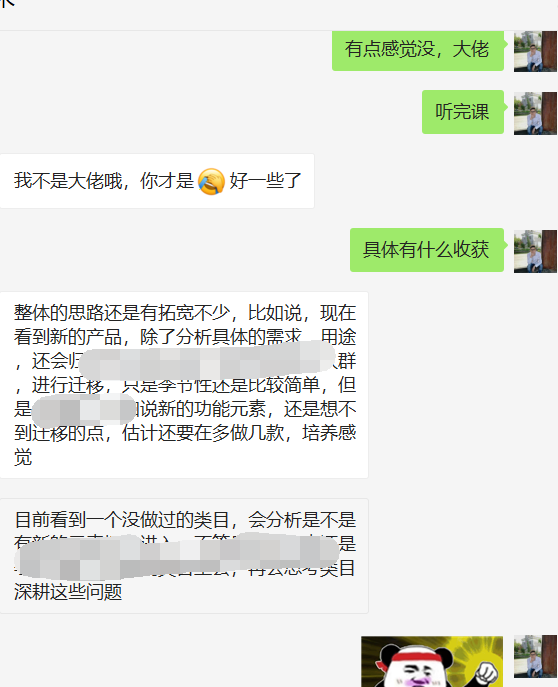The height and width of the screenshot is (687, 558).
Task: Click the white "我不是大佬哦" message bubble
Action: click(157, 181)
